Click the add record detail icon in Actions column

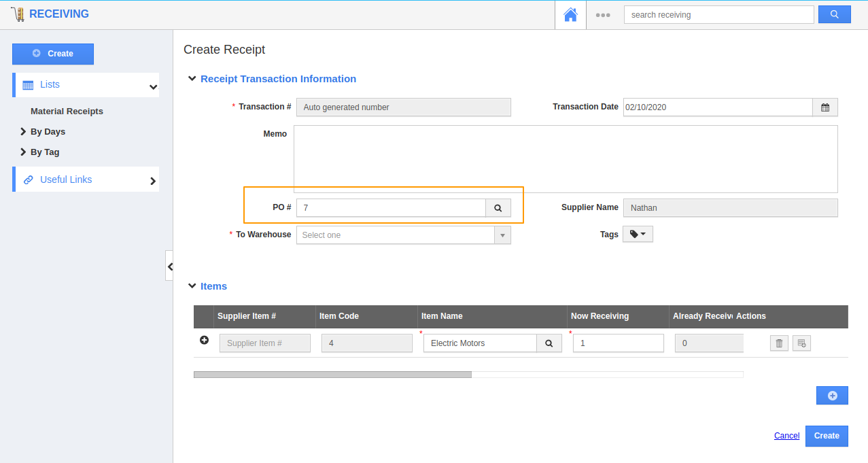pyautogui.click(x=801, y=343)
